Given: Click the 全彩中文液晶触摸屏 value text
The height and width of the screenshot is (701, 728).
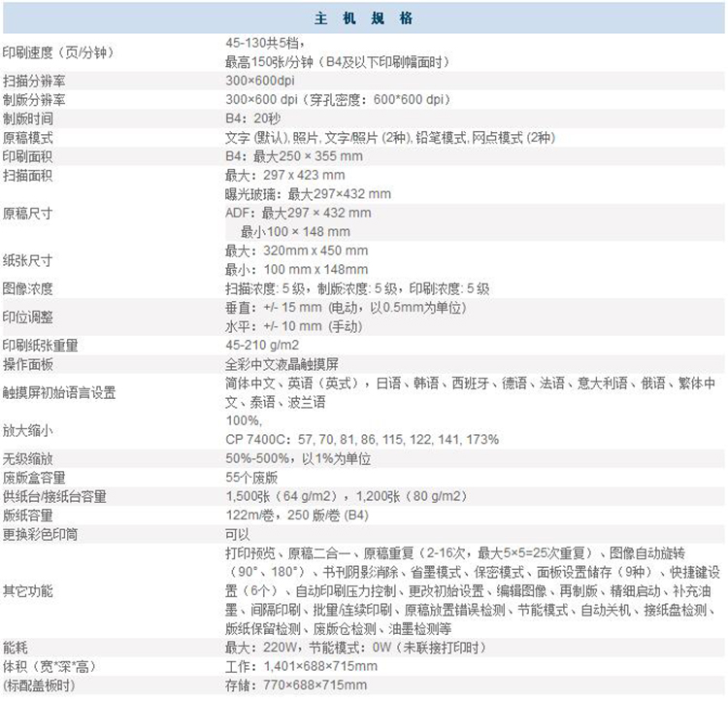Looking at the screenshot, I should point(281,363).
